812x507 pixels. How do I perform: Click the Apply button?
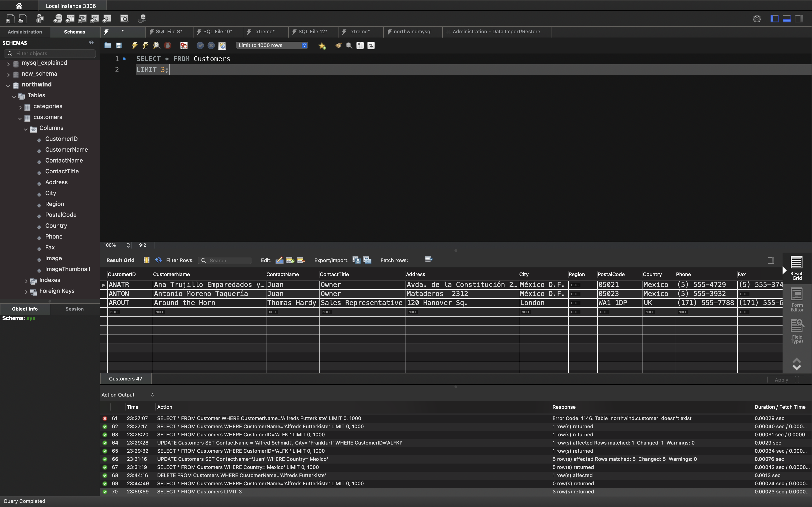pos(781,380)
